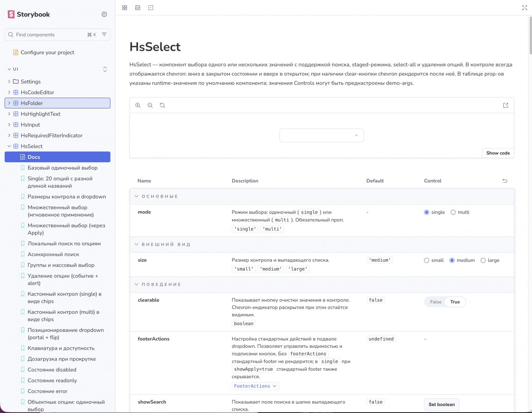Enter full screen mode
Screen dimensions: 532x413
pyautogui.click(x=524, y=8)
